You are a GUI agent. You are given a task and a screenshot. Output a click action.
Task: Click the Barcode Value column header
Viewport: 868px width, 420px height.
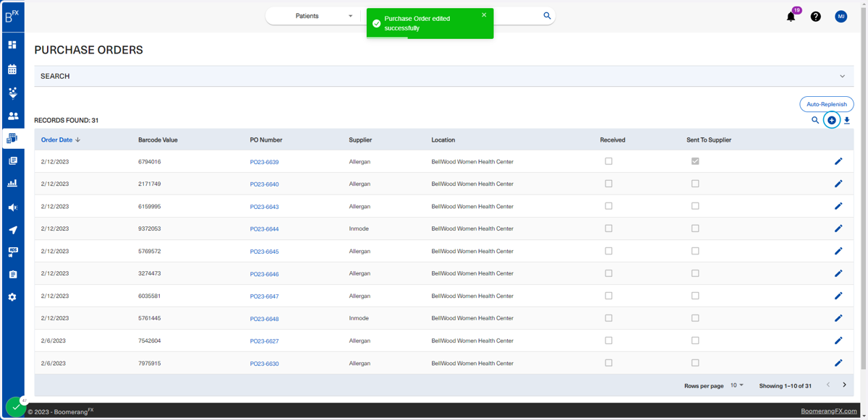(x=158, y=140)
